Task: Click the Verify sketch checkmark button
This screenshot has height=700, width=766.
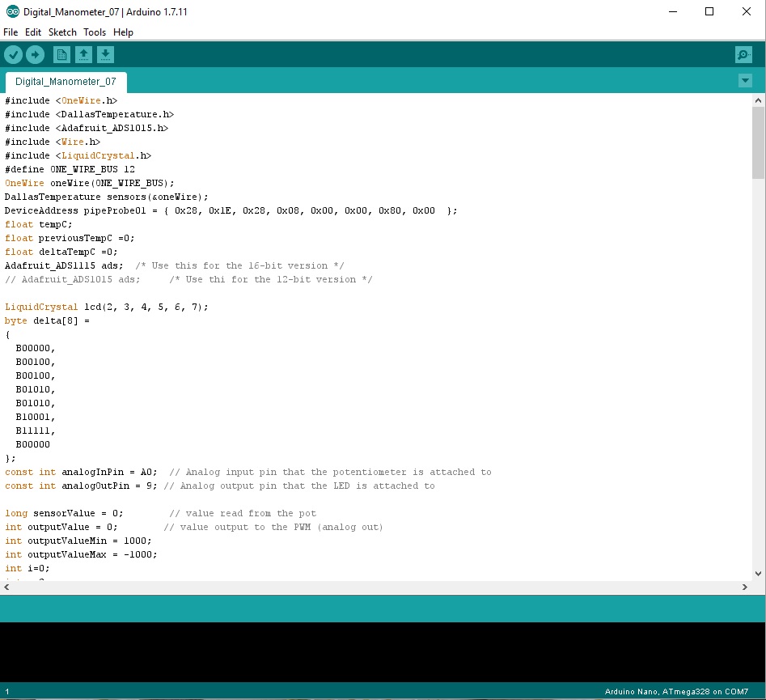Action: [x=13, y=54]
